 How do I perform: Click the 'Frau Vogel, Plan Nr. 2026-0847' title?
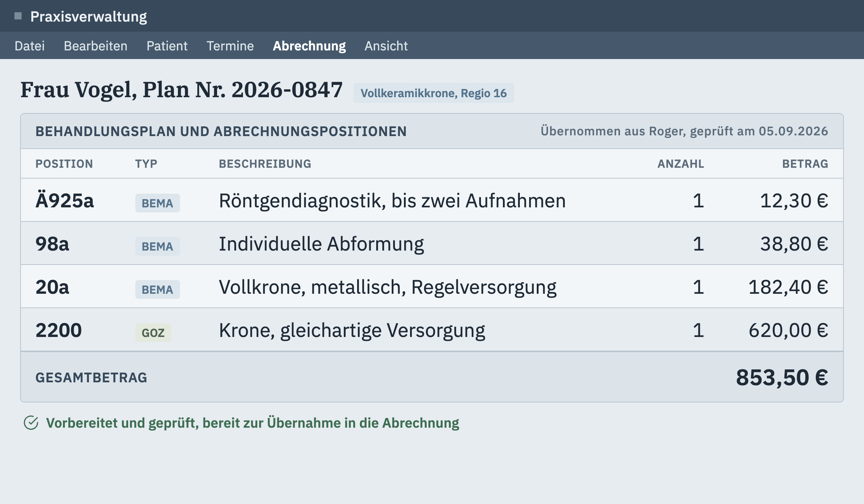pos(181,90)
